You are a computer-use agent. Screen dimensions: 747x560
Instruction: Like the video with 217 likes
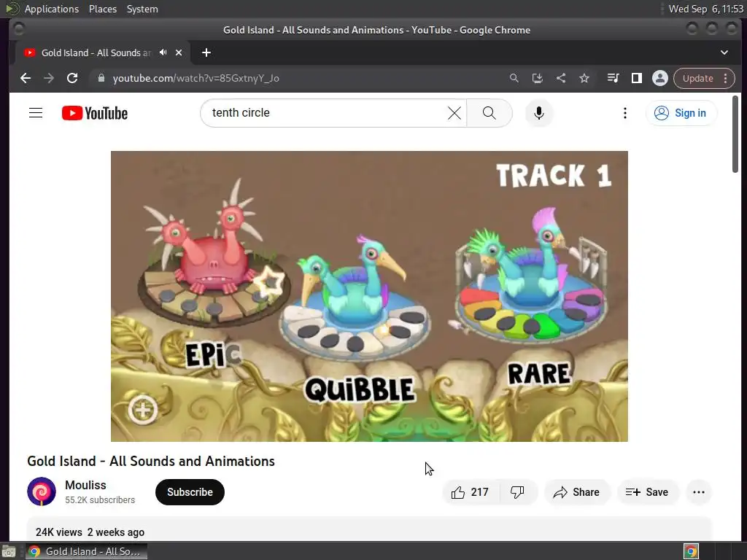[471, 492]
